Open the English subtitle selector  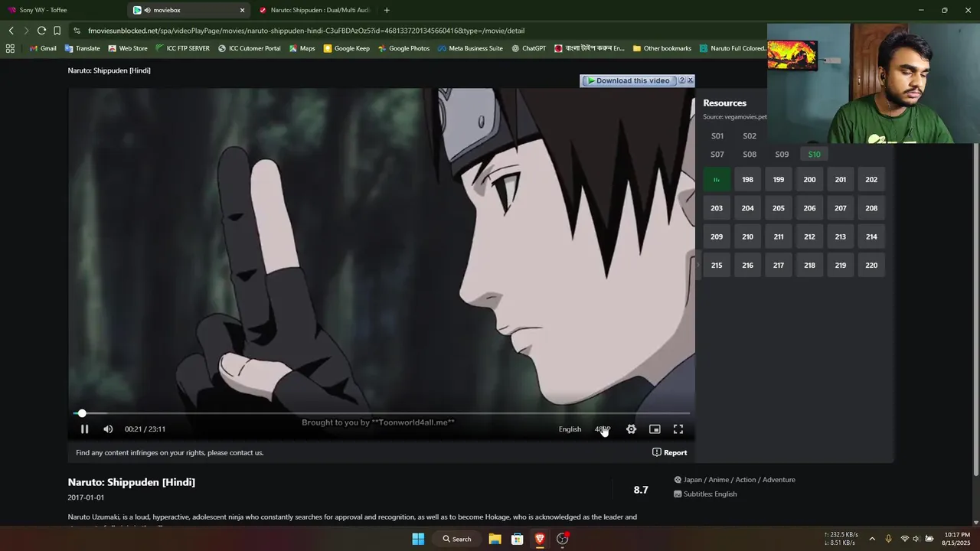(x=570, y=429)
